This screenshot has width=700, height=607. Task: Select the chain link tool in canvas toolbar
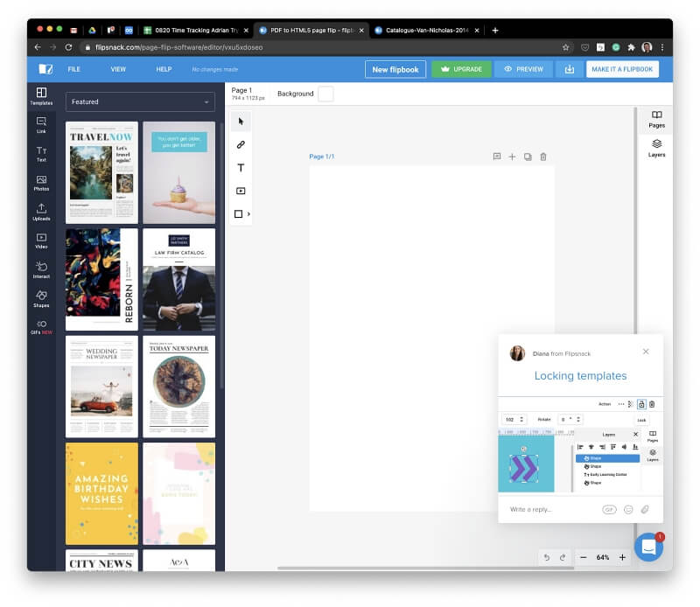(241, 144)
